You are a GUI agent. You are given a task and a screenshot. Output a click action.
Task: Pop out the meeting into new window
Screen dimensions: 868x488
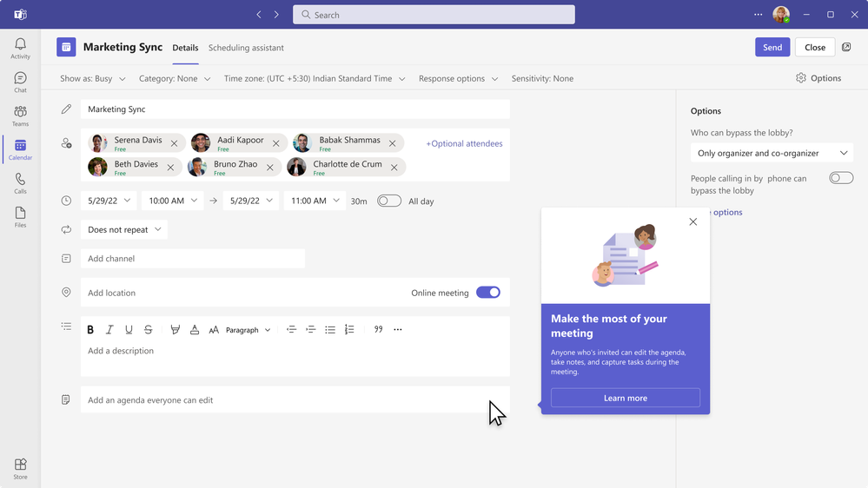[x=846, y=47]
